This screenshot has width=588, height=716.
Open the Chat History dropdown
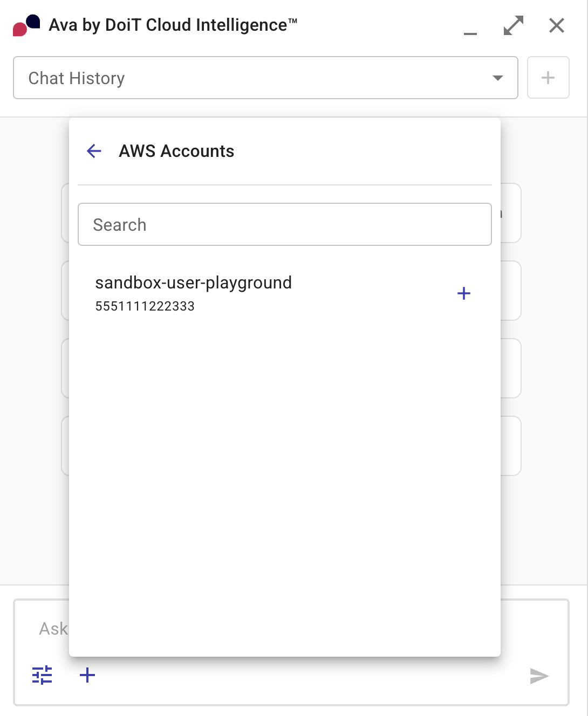click(x=265, y=78)
